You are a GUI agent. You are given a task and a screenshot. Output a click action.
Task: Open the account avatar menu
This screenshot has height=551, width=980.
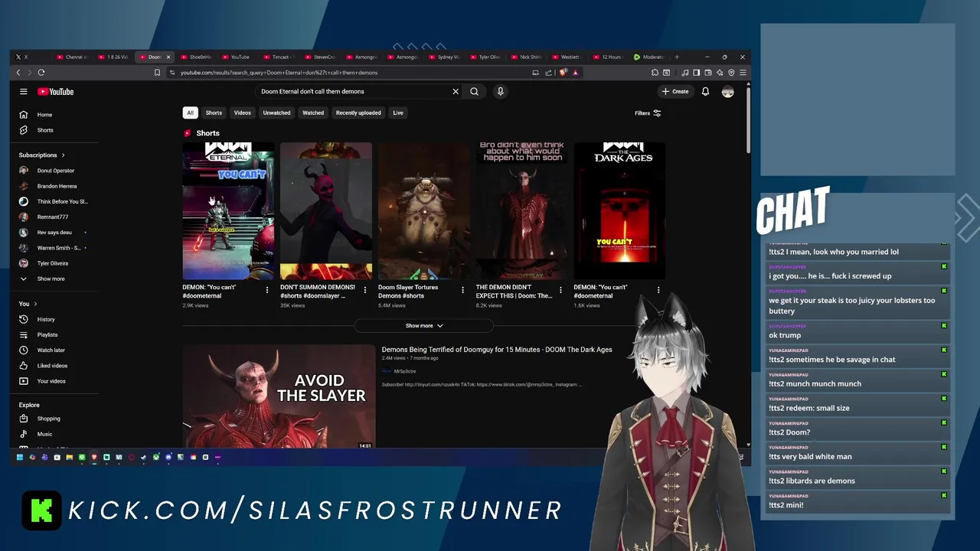click(x=728, y=92)
